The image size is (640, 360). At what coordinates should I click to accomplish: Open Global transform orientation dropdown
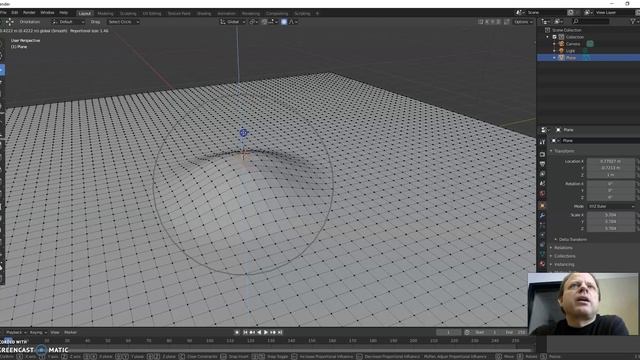(x=233, y=22)
